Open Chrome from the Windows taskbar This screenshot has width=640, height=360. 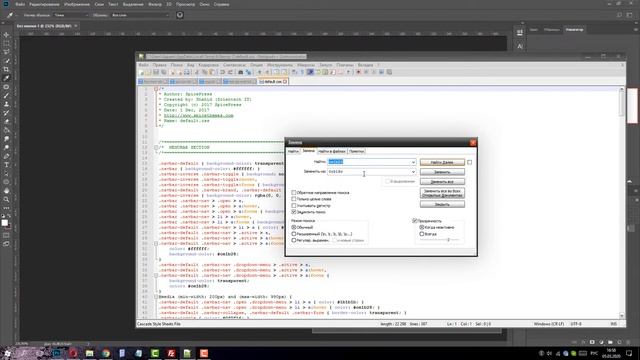coord(106,353)
